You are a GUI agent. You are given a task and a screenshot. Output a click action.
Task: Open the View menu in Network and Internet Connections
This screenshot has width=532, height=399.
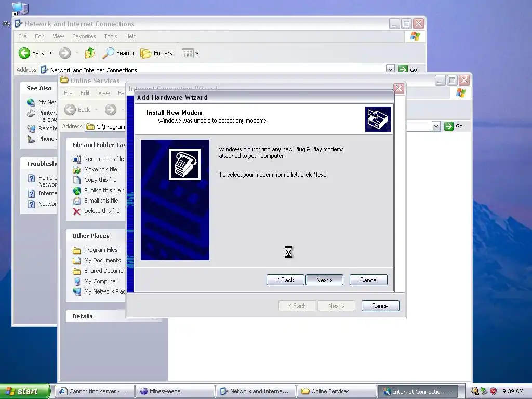coord(58,36)
